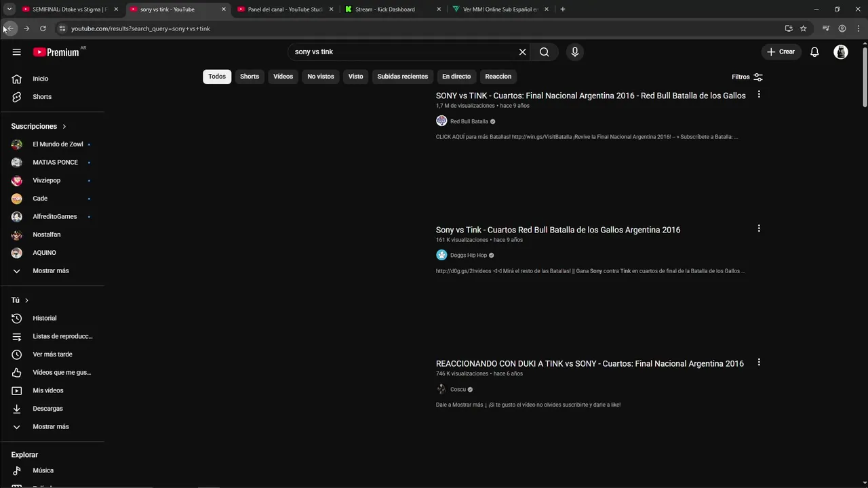Screen dimensions: 868x488
Task: Expand Suscripciones section chevron
Action: [x=64, y=127]
